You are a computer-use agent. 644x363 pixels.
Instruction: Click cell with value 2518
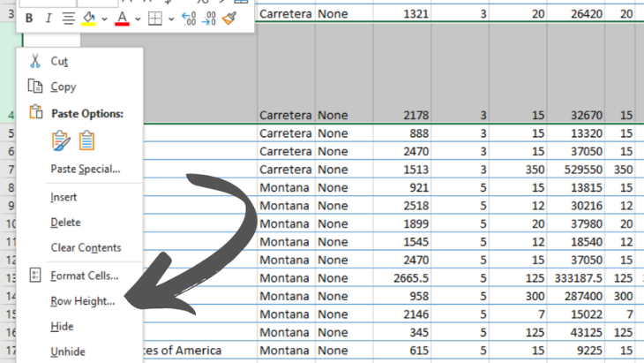coord(402,206)
